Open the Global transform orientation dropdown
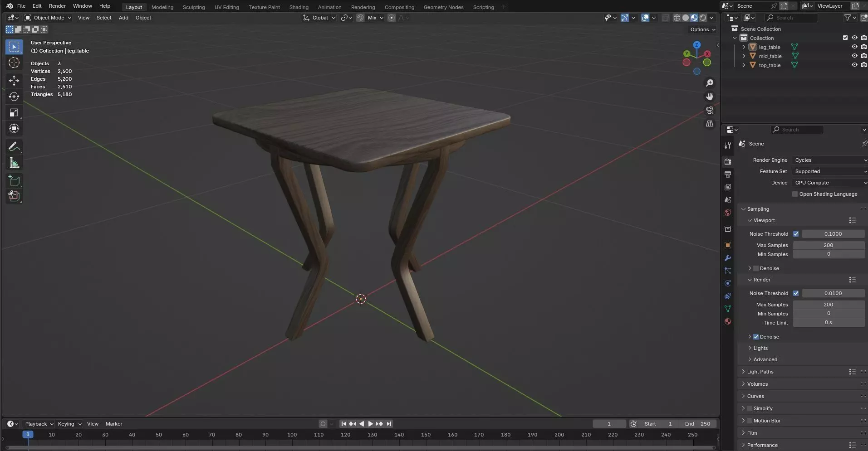The image size is (868, 451). 319,18
